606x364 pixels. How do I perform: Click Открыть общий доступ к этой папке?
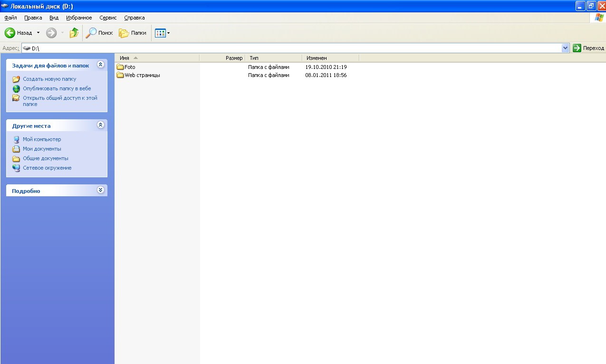(x=60, y=101)
